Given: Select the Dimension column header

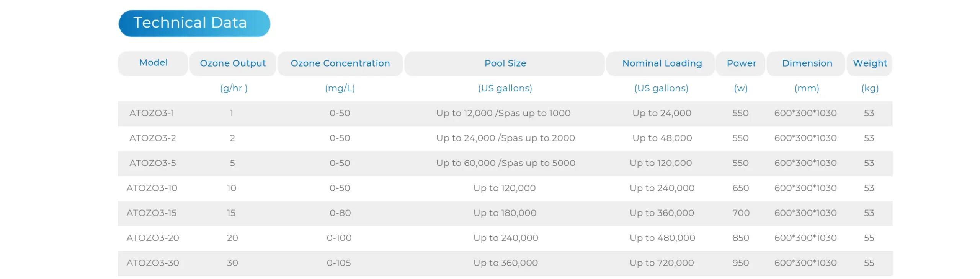Looking at the screenshot, I should pyautogui.click(x=807, y=63).
